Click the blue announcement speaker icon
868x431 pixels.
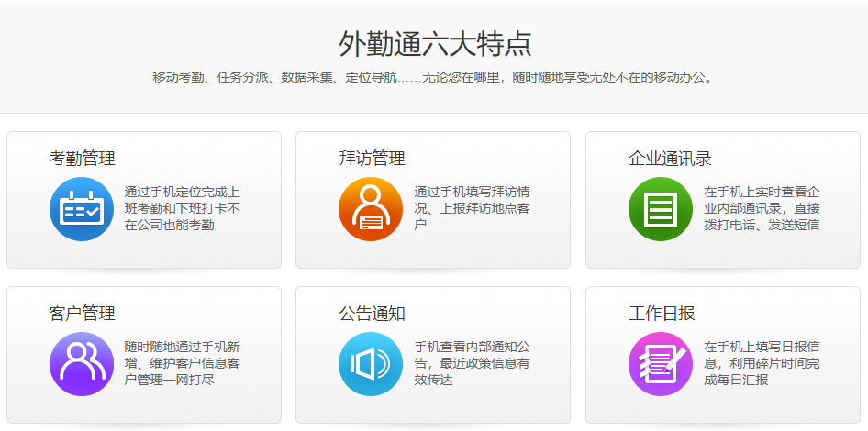click(371, 364)
